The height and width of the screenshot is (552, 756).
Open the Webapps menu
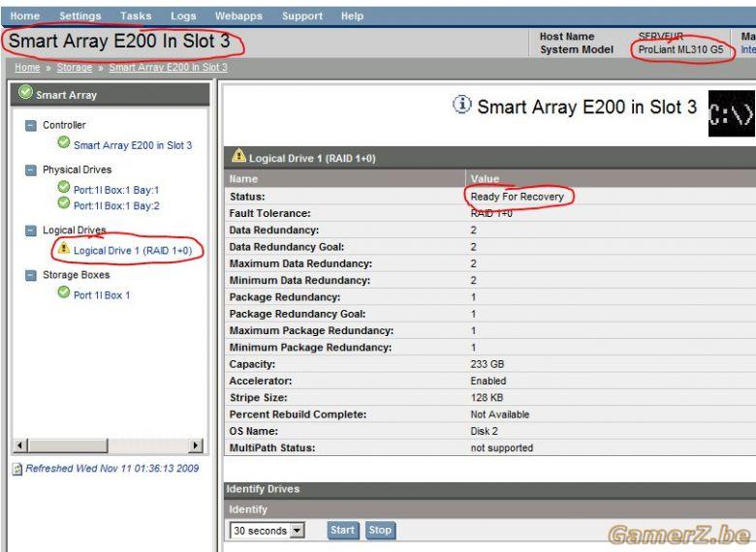[x=238, y=15]
